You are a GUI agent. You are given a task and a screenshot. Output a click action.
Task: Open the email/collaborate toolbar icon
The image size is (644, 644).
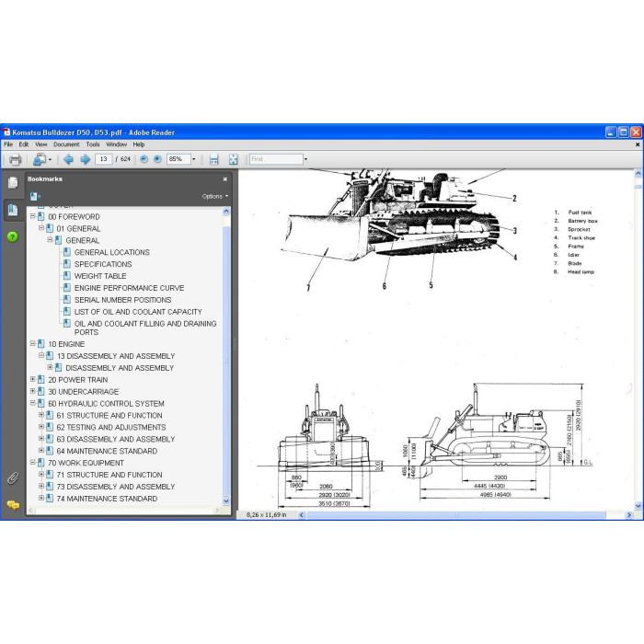tap(40, 159)
